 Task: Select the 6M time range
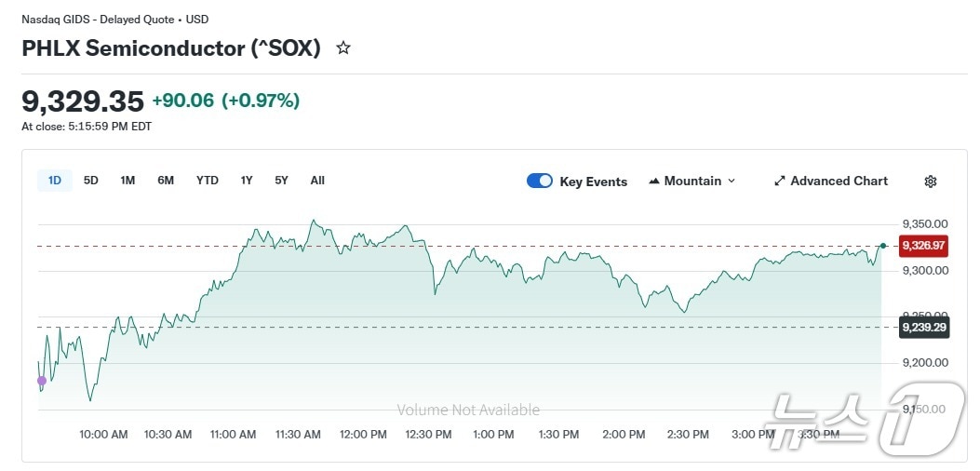pos(166,181)
